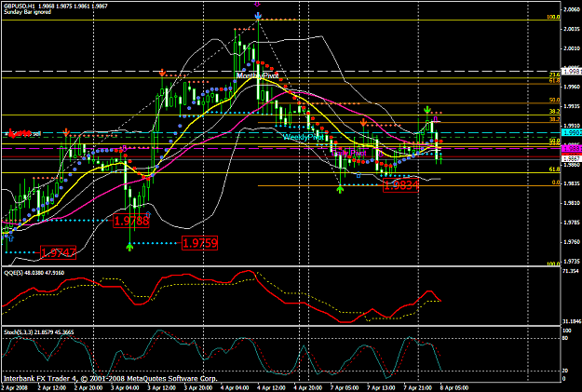Click the 'Sunday Bar ignored' text

click(x=27, y=12)
